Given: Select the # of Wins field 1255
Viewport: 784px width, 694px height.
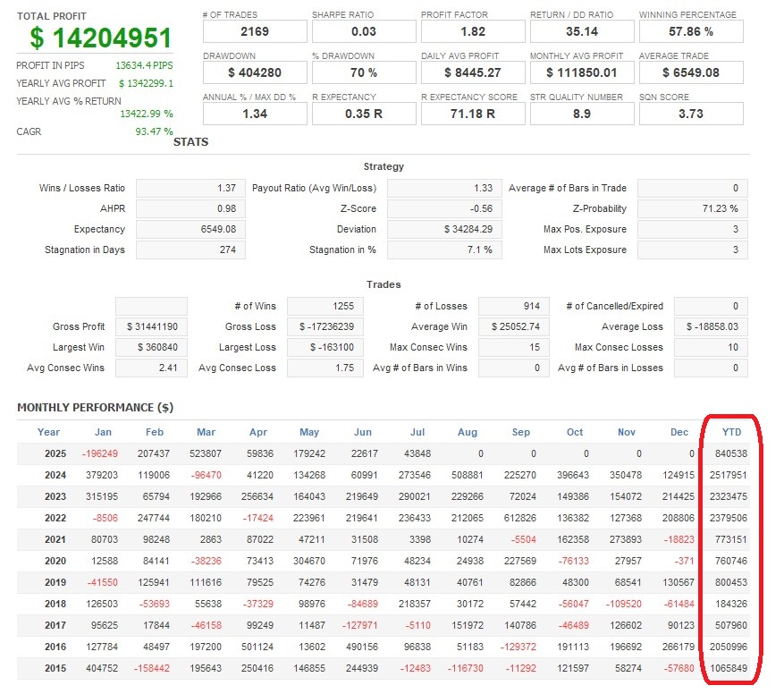Looking at the screenshot, I should pos(325,306).
